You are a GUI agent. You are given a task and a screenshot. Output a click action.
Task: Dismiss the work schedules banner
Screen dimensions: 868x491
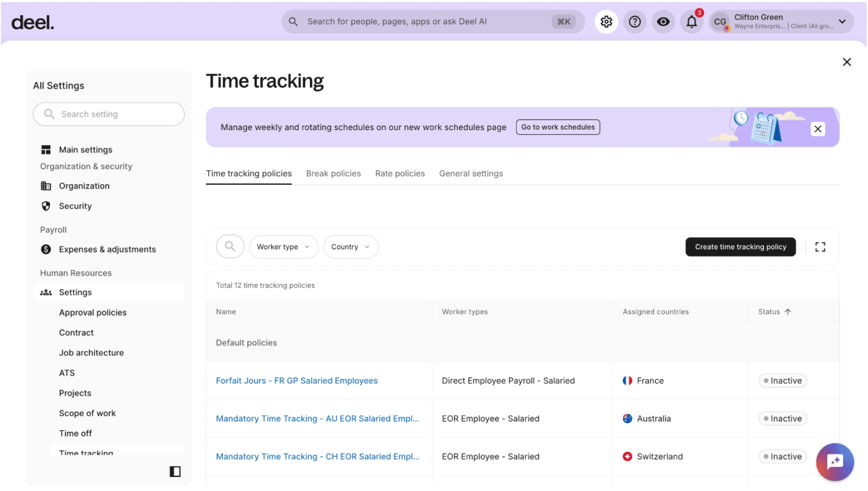coord(818,129)
